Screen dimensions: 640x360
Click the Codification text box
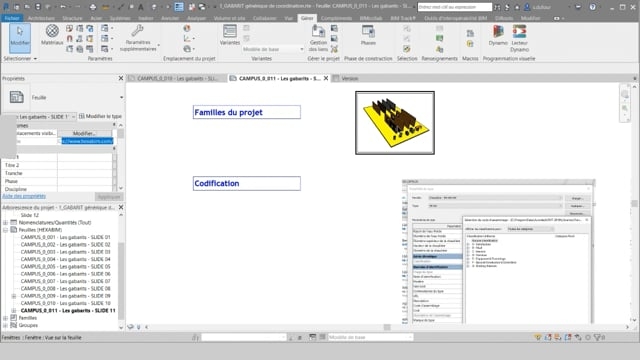point(247,183)
